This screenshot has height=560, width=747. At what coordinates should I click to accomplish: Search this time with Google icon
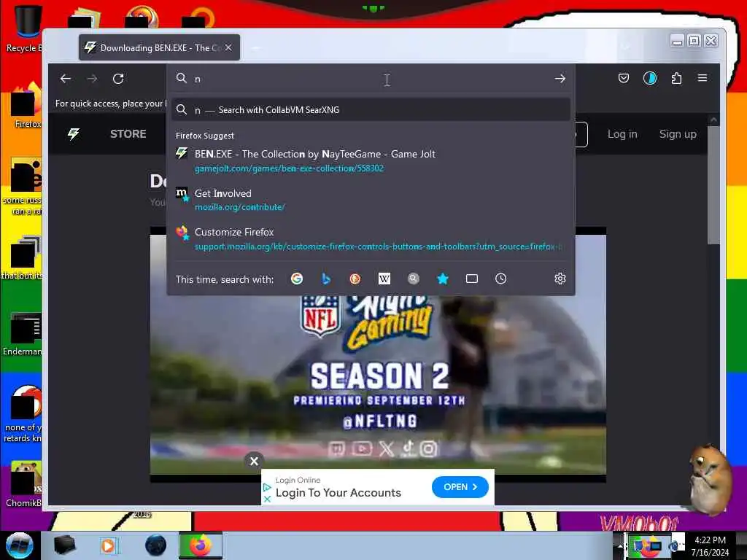pos(297,279)
